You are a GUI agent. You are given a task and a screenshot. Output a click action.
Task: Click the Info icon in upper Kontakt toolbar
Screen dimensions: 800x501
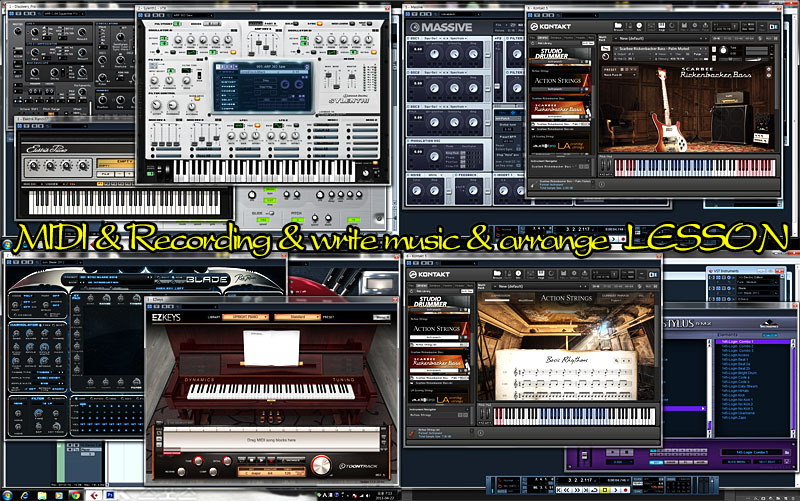639,26
